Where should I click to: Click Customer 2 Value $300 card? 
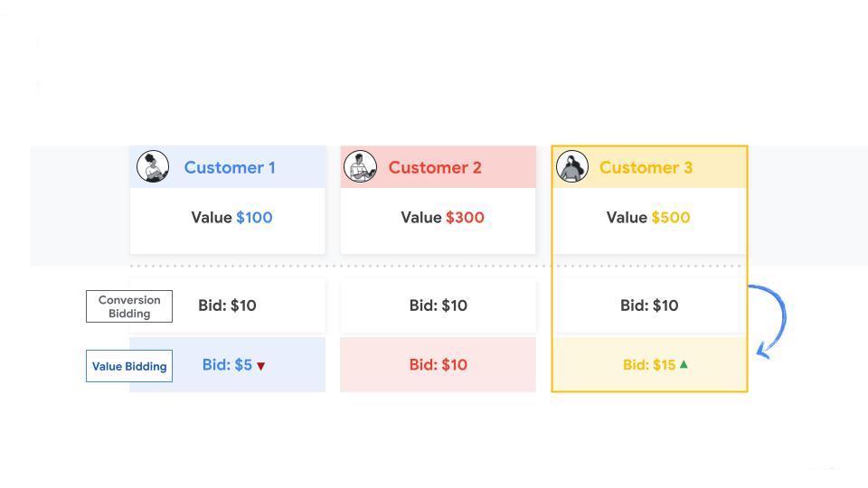[x=442, y=218]
